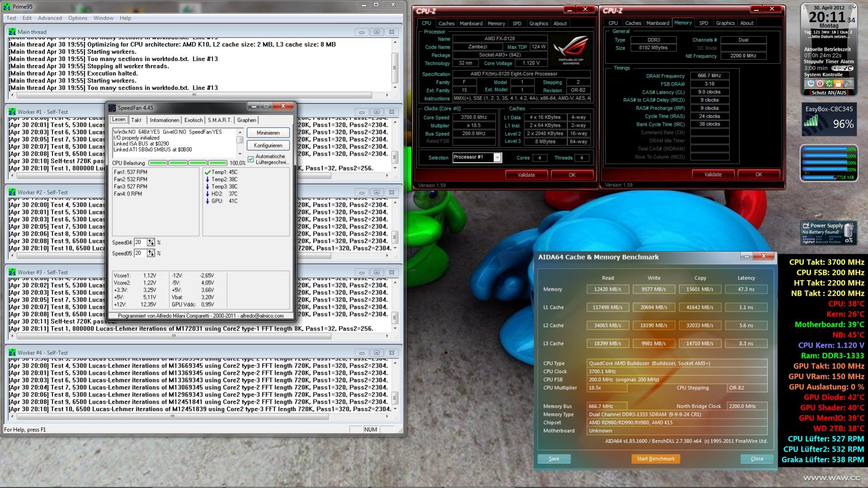
Task: Click the DRAM Frequency value 666.7 MHz
Action: coord(709,76)
